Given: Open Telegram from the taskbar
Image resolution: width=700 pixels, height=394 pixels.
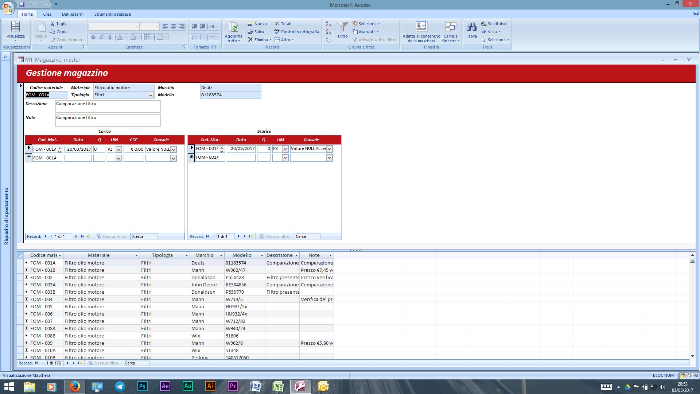Looking at the screenshot, I should pyautogui.click(x=120, y=386).
